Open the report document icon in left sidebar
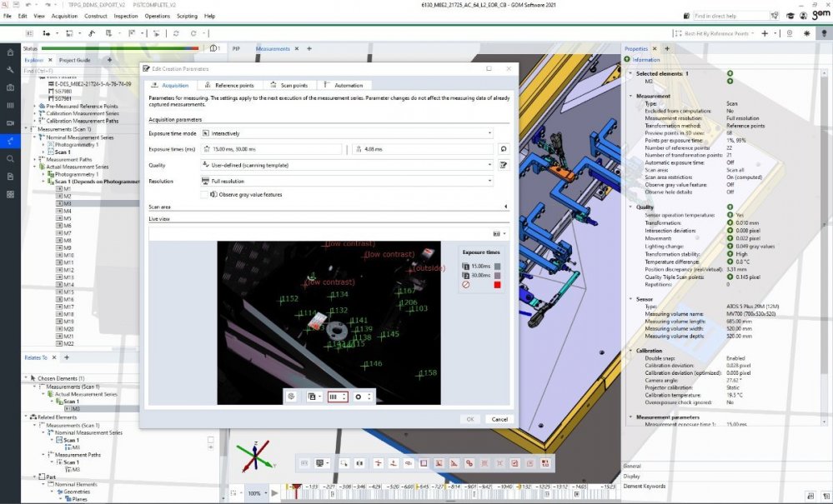This screenshot has width=833, height=504. tap(10, 176)
